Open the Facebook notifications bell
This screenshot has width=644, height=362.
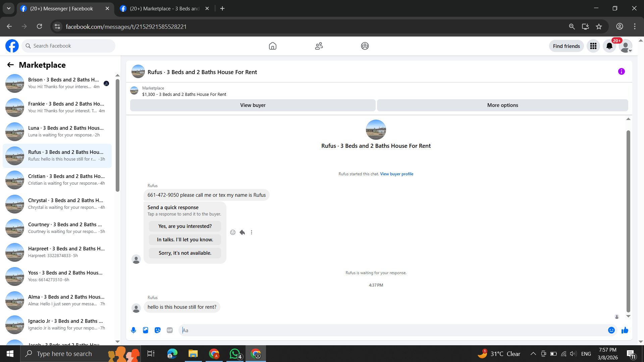pos(609,46)
